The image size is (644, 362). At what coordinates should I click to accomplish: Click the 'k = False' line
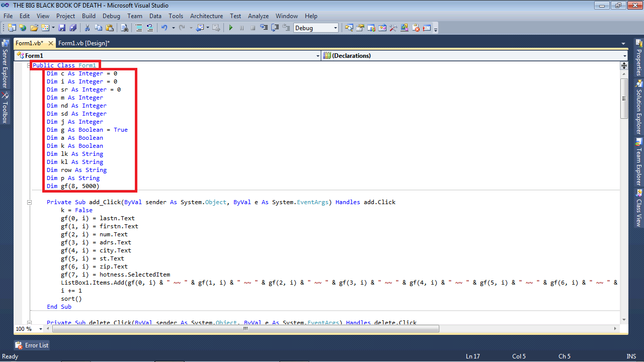[76, 210]
